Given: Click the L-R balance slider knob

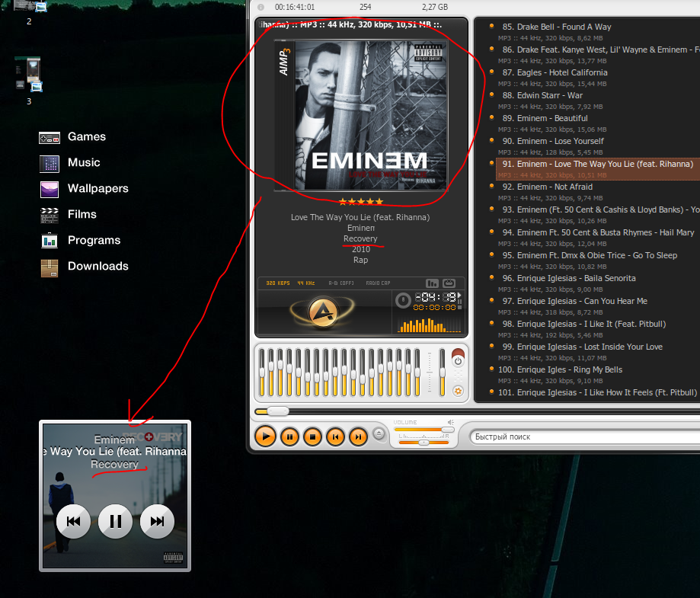Looking at the screenshot, I should [424, 442].
